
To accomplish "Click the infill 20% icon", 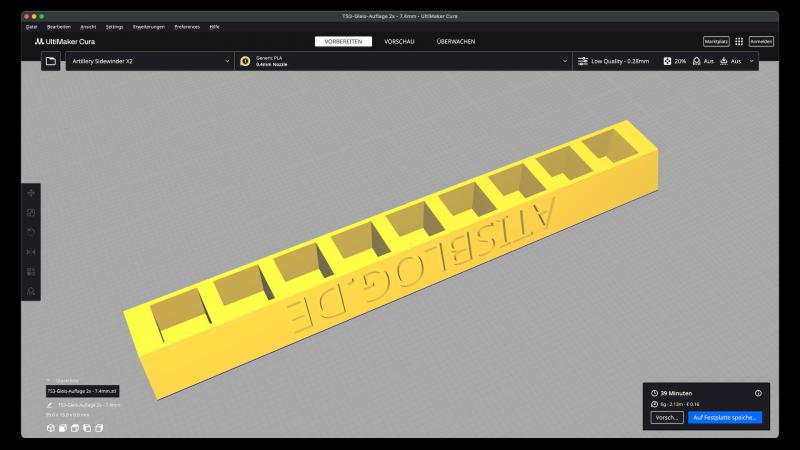I will click(667, 61).
